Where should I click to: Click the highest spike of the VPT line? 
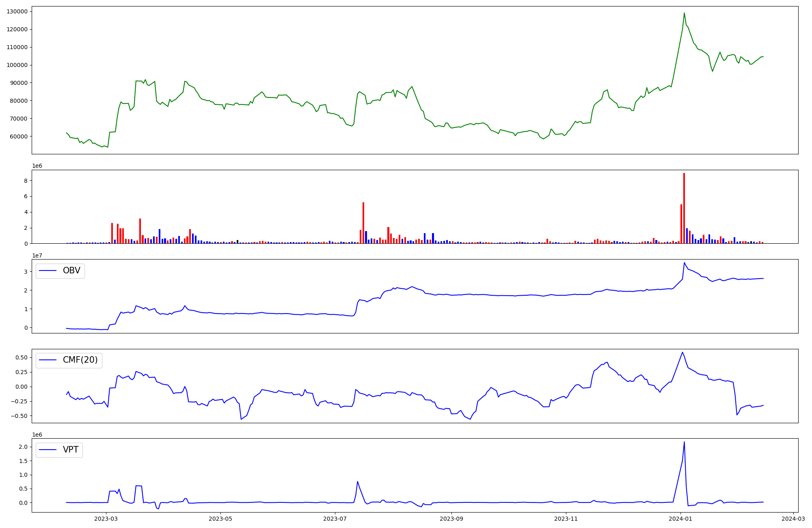684,442
